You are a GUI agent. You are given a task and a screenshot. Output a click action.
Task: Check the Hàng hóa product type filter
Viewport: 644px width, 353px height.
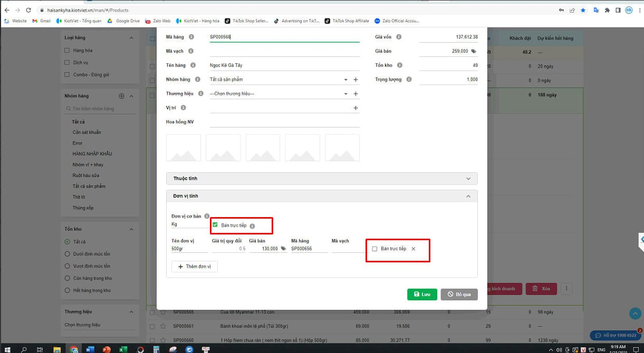point(67,51)
